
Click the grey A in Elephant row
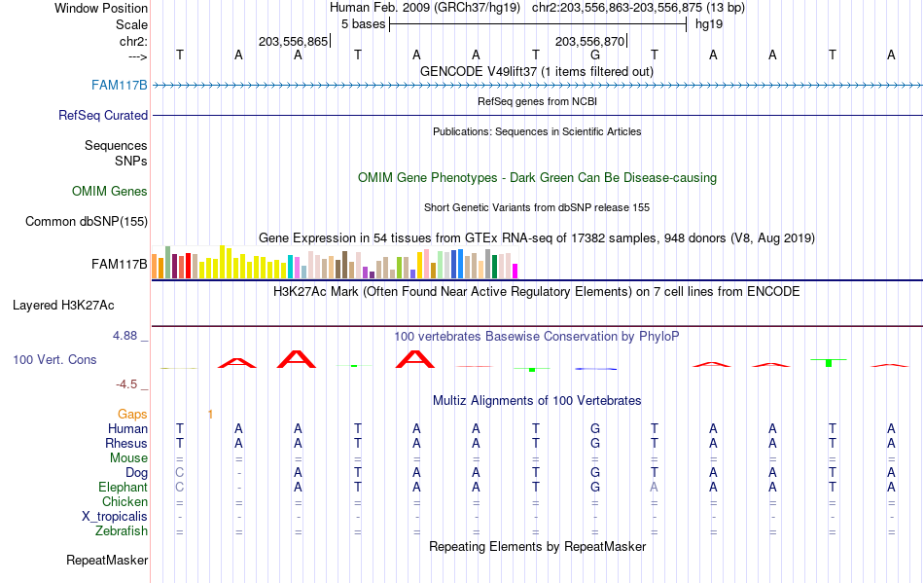click(655, 488)
